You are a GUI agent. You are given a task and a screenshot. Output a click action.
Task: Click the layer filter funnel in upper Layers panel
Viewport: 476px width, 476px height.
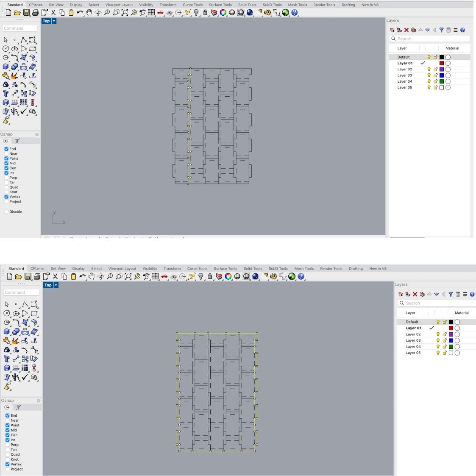point(441,30)
